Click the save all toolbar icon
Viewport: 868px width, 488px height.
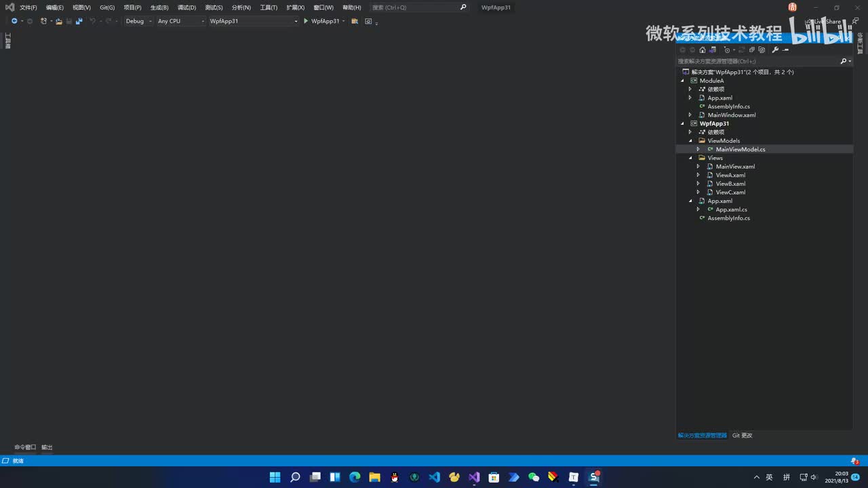click(x=79, y=21)
